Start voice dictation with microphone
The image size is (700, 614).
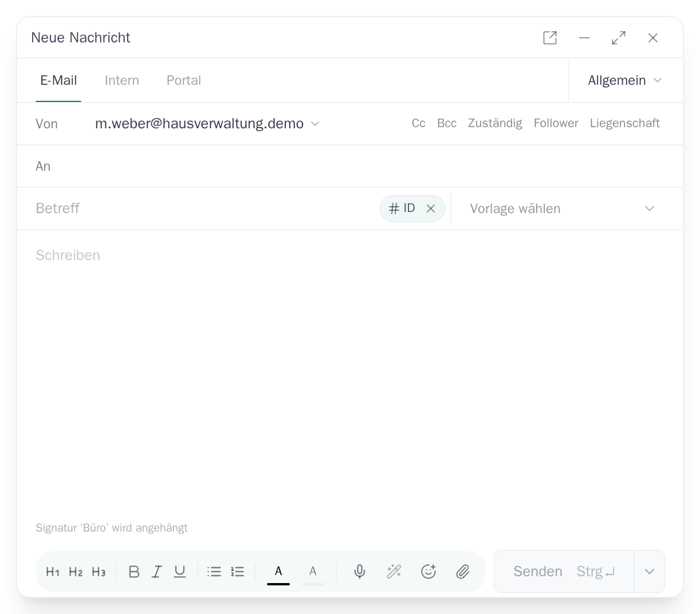(360, 572)
